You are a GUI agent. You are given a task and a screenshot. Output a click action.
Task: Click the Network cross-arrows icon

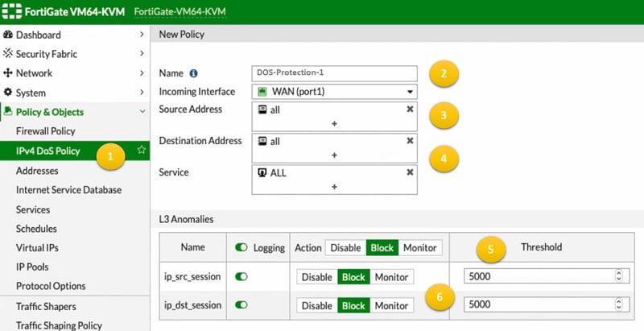tap(8, 73)
